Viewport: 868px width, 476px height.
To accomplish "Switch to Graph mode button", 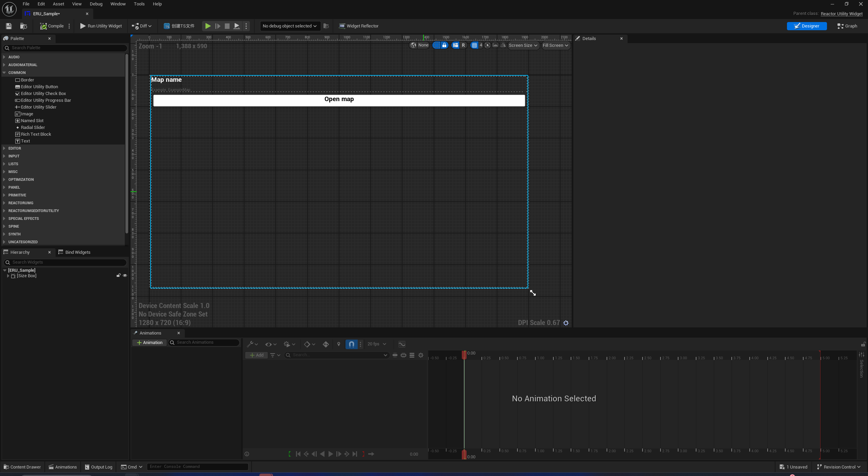I will [847, 26].
